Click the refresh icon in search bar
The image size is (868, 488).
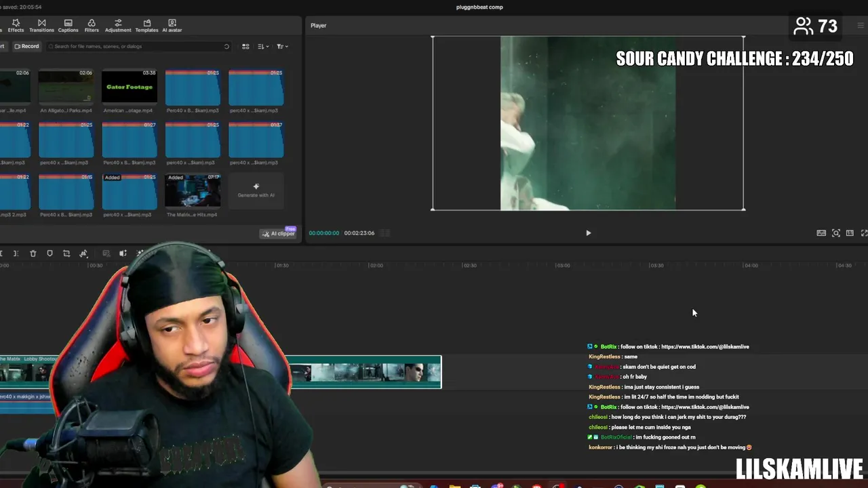(x=226, y=46)
